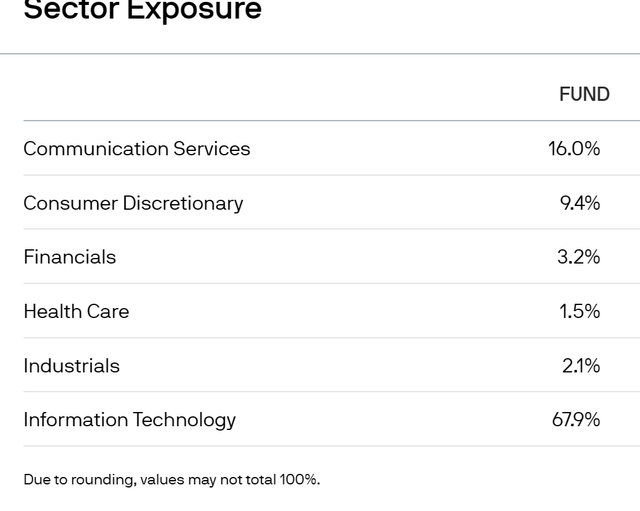
Task: Click the 16.0% Communication Services value
Action: [x=574, y=149]
